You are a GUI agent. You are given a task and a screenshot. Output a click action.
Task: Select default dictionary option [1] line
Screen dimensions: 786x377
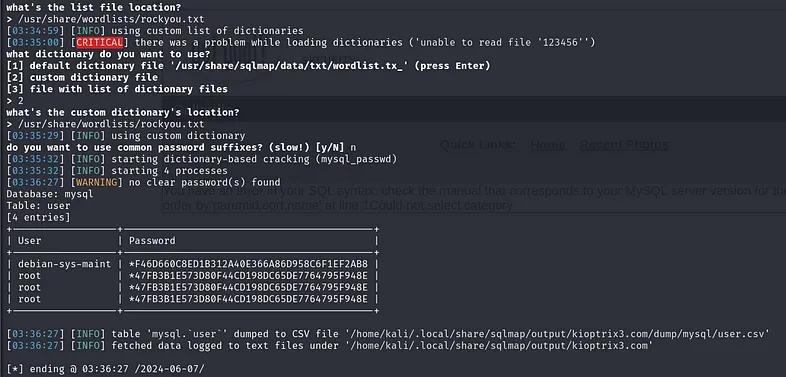248,66
